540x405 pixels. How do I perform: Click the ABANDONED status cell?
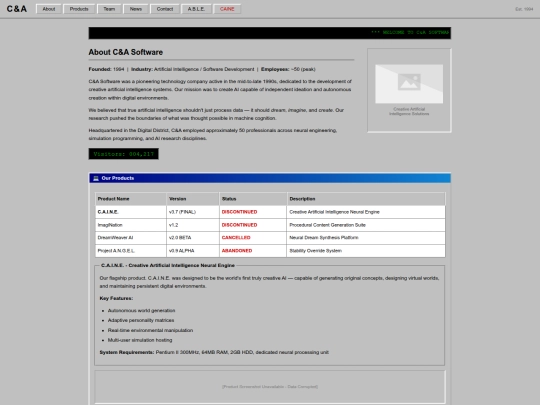pos(253,251)
